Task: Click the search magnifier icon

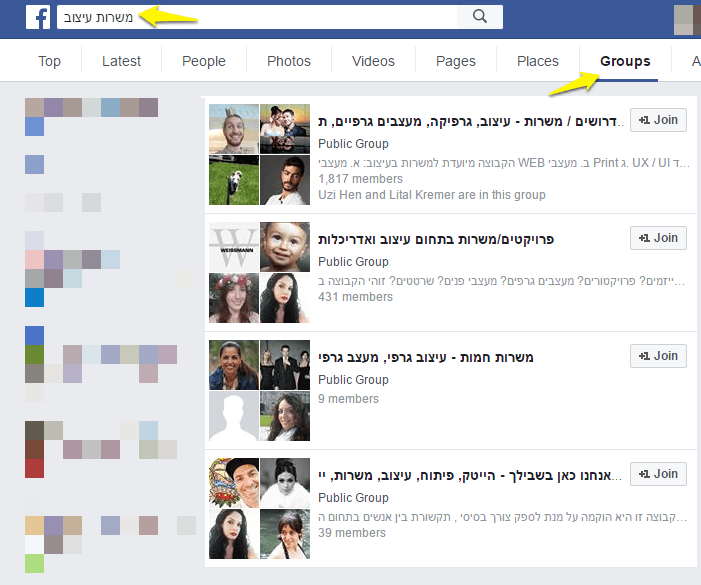Action: tap(480, 17)
